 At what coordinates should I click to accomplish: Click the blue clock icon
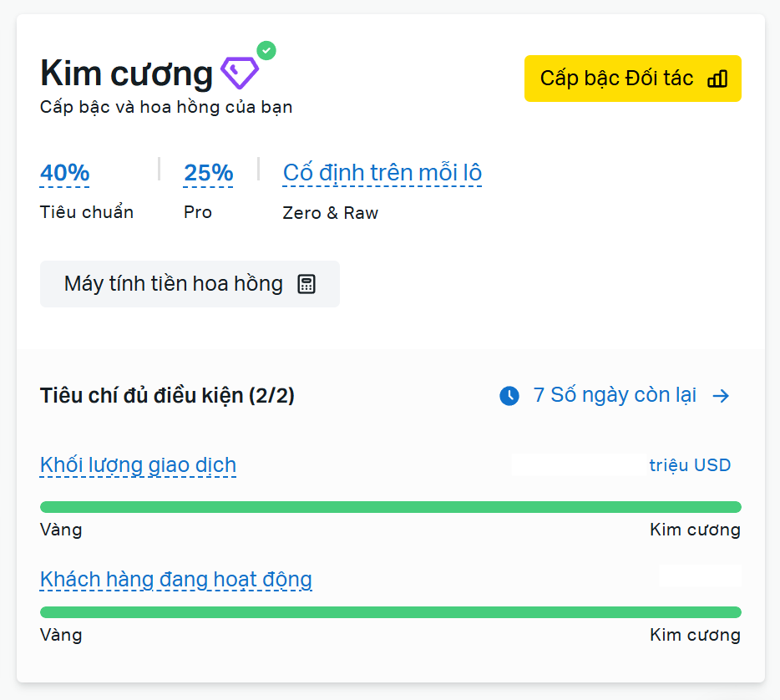pyautogui.click(x=509, y=396)
